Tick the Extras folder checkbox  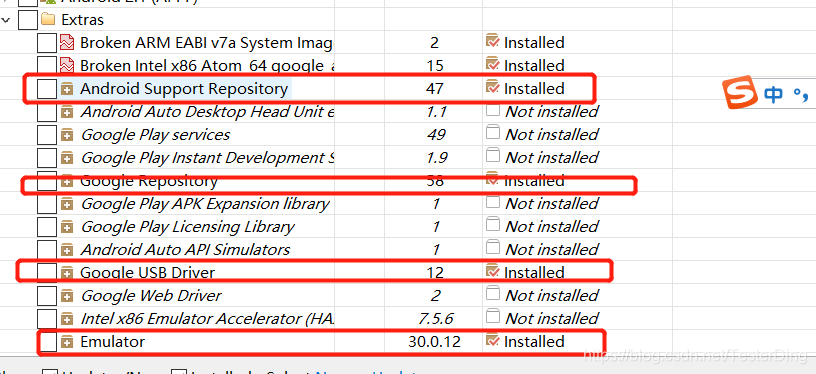[28, 20]
